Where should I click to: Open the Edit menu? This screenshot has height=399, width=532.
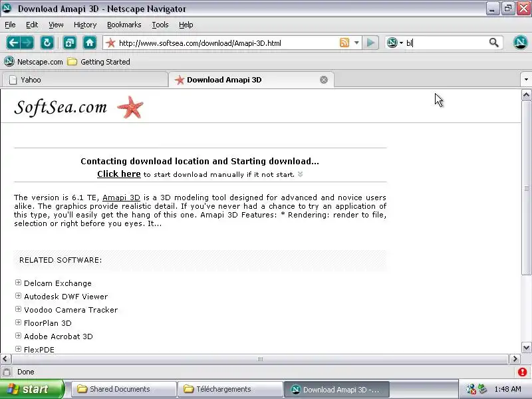[32, 25]
